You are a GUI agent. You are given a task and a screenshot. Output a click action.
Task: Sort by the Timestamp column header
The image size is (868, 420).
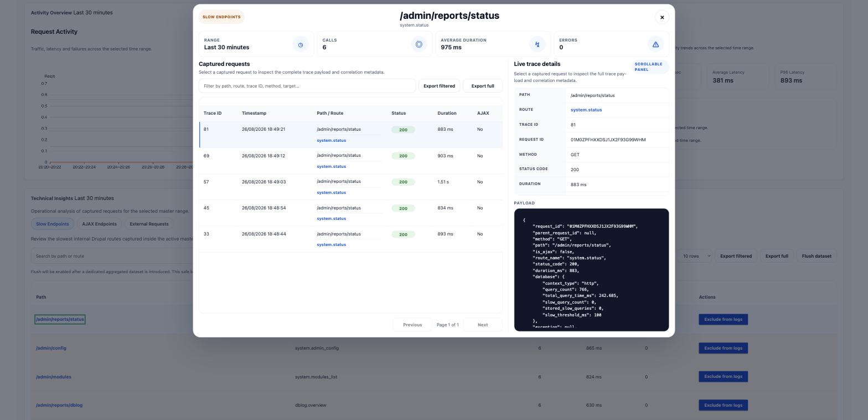coord(254,113)
